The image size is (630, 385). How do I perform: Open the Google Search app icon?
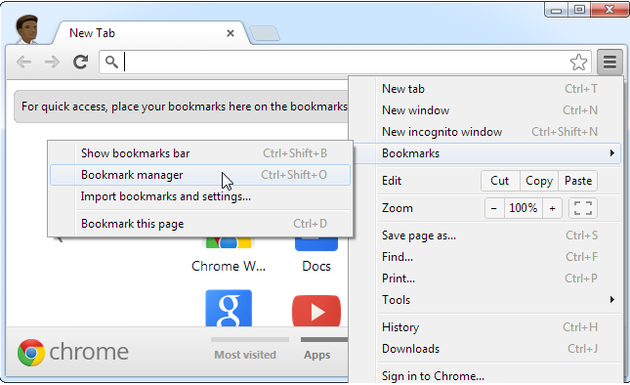(x=229, y=308)
